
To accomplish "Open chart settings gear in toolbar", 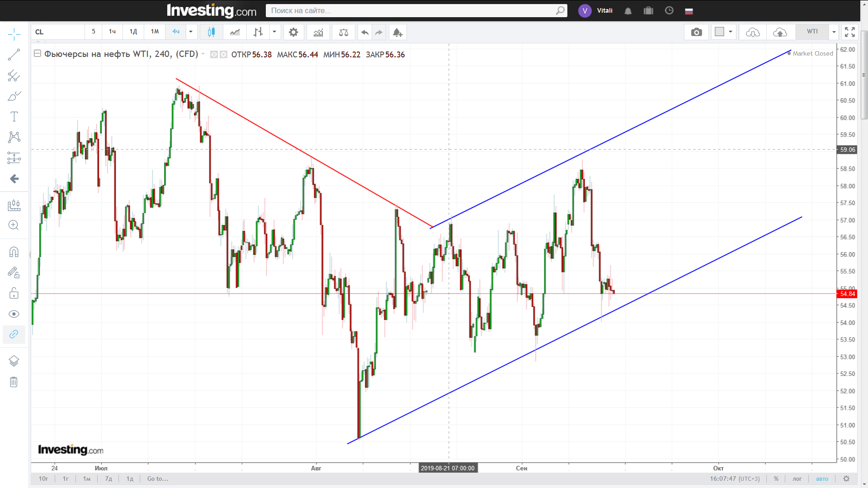I will click(293, 32).
